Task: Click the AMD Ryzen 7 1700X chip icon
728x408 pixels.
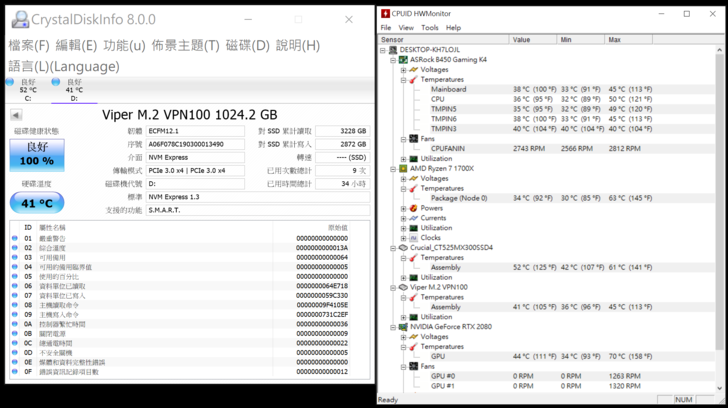Action: (403, 168)
